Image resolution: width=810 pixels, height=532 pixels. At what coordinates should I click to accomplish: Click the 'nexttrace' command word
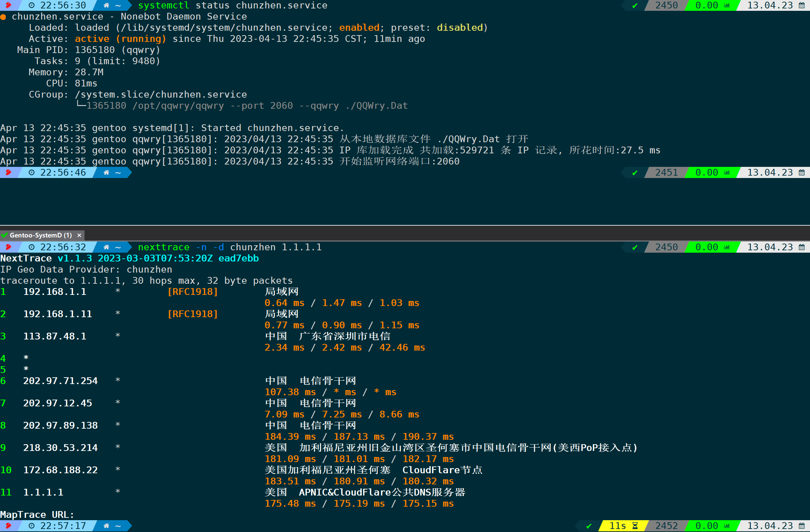tap(164, 247)
